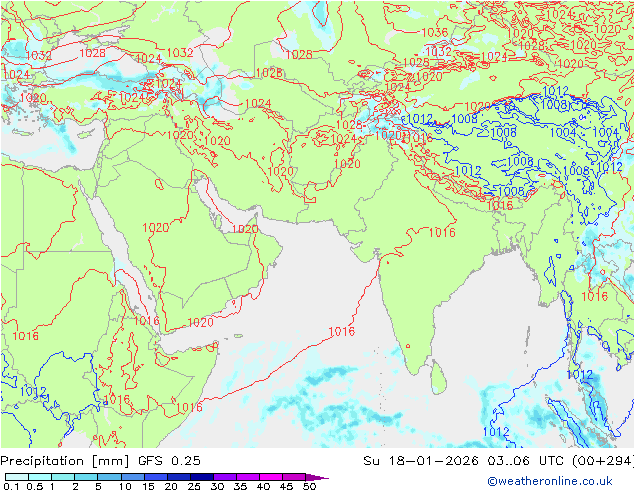Viewport: 634px width, 490px height.
Task: Click the 1016 isobar label over Arabian Sea
Action: point(342,332)
